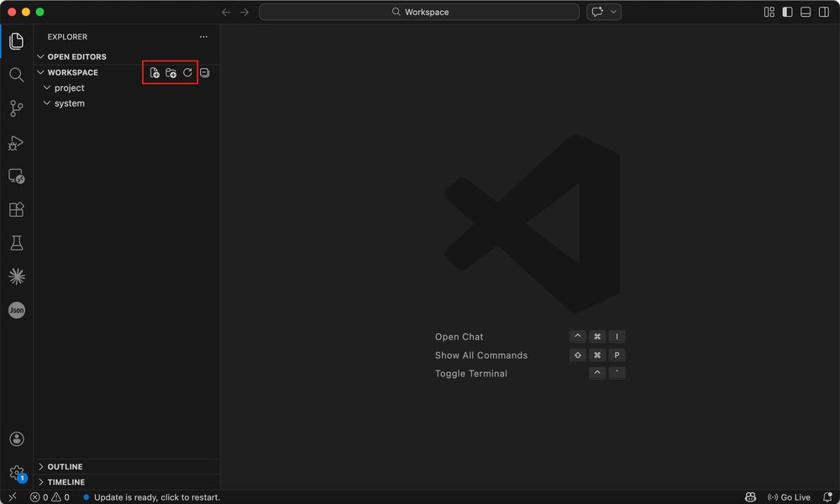Open the Extensions view

[x=16, y=209]
